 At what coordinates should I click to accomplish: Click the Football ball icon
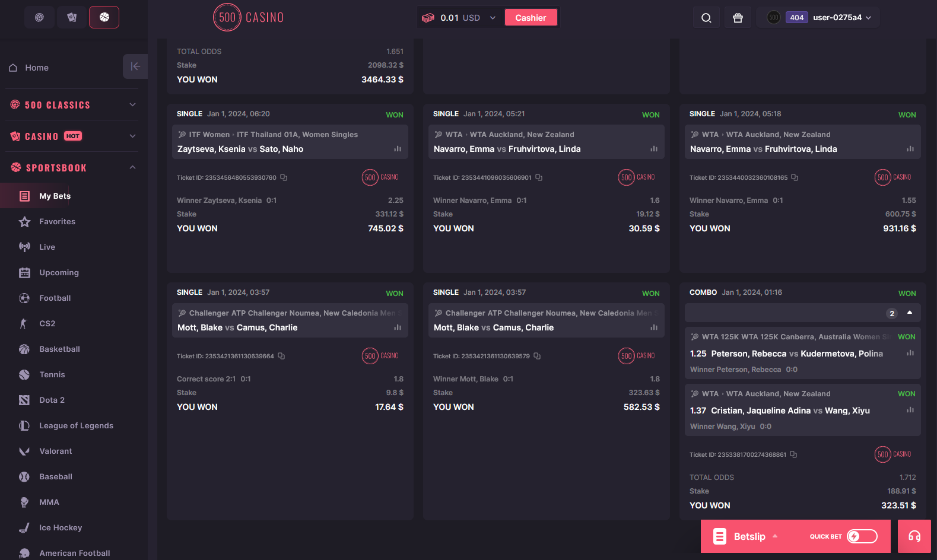[24, 298]
